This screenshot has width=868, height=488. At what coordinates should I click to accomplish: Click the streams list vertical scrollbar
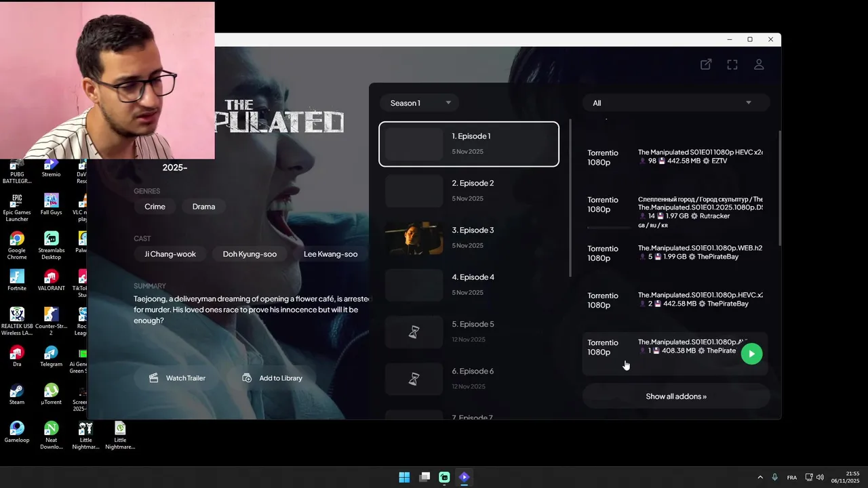(x=780, y=188)
